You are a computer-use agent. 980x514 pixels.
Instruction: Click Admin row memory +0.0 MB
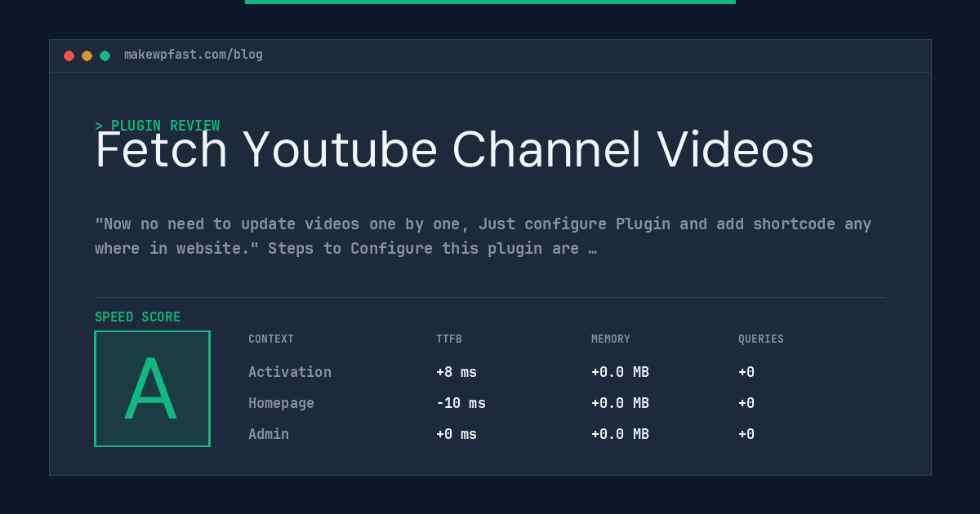pyautogui.click(x=620, y=434)
